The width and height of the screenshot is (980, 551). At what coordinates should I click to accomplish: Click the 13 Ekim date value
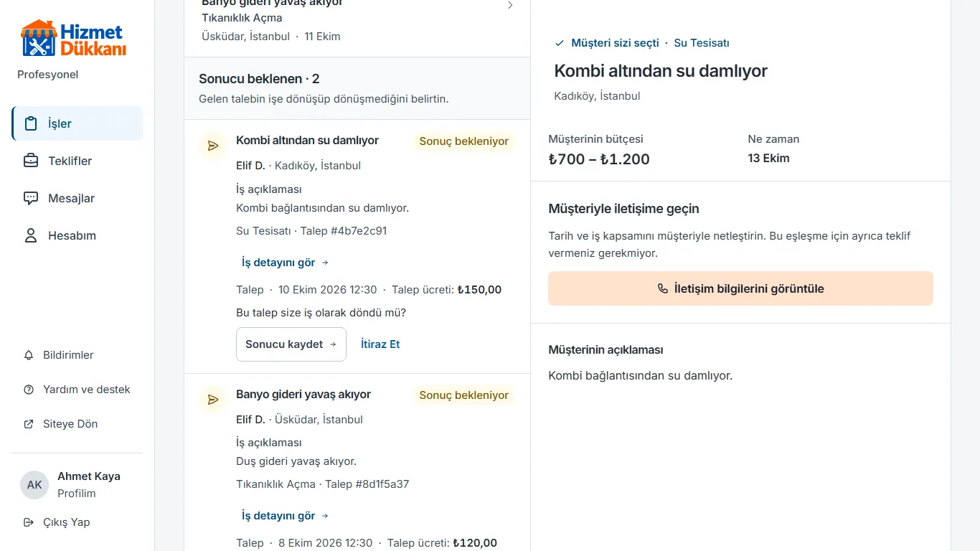coord(768,159)
